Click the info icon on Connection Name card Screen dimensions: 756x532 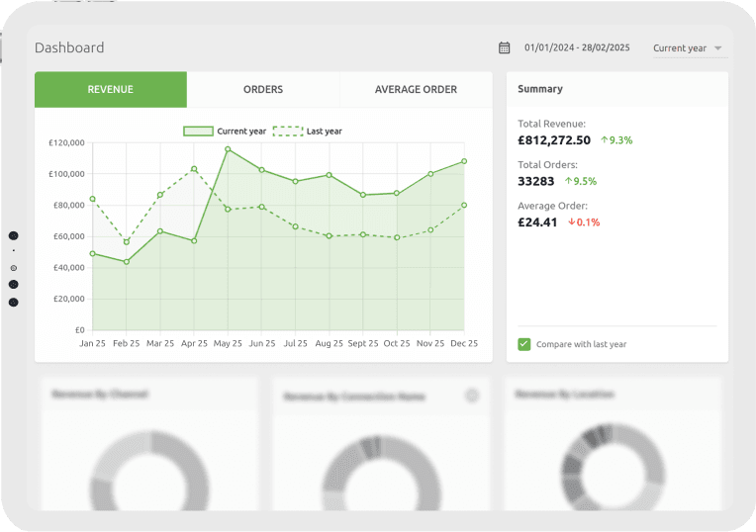(472, 396)
